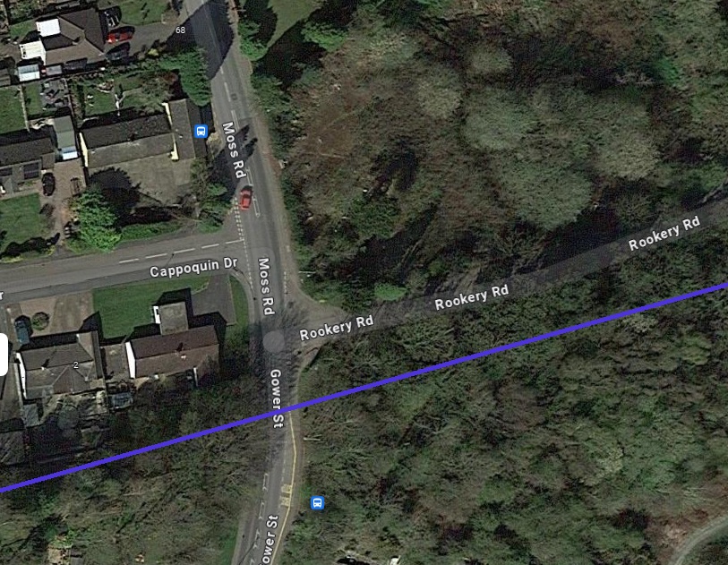Click the easternmost Rookery Rd label
Image resolution: width=728 pixels, height=565 pixels.
pos(664,233)
